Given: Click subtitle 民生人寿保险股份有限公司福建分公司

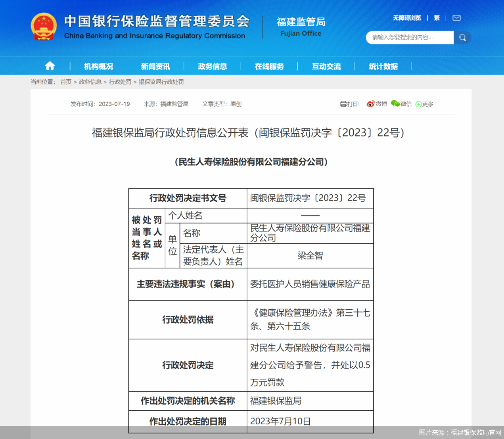Looking at the screenshot, I should [251, 162].
